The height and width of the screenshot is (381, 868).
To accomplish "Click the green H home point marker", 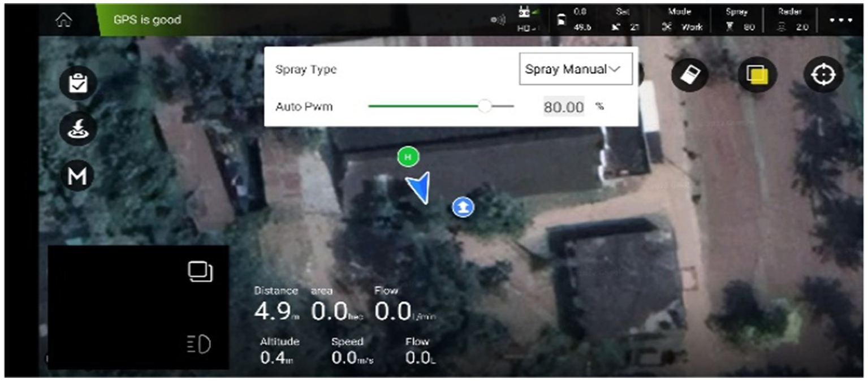I will click(x=408, y=157).
